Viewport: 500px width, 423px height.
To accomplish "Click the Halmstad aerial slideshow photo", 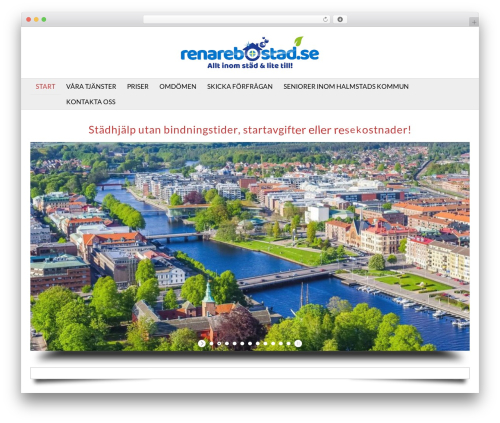I will 250,246.
